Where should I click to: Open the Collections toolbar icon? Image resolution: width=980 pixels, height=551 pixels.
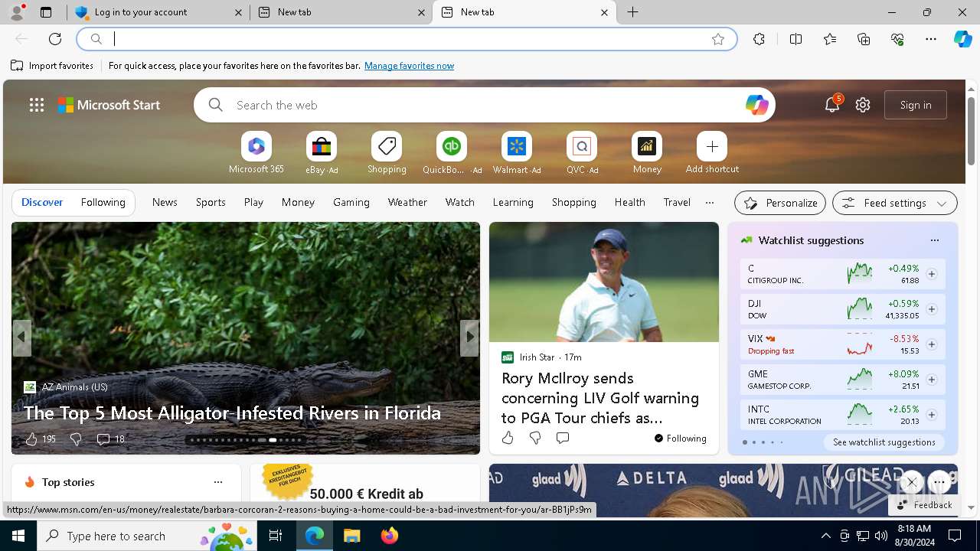tap(864, 39)
